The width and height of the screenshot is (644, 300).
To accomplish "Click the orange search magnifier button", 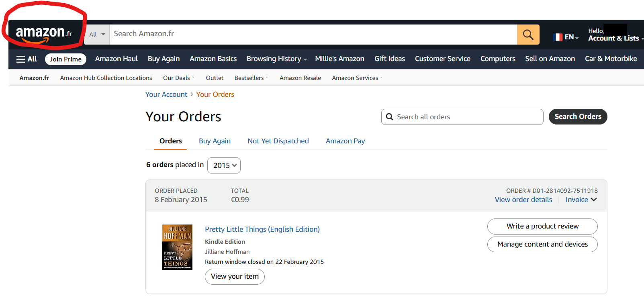I will pos(528,35).
